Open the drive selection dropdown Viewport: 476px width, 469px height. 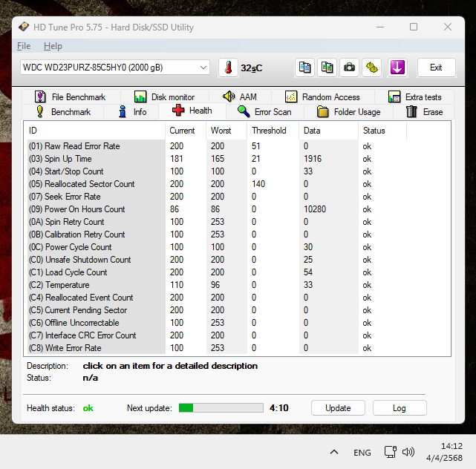tap(115, 68)
